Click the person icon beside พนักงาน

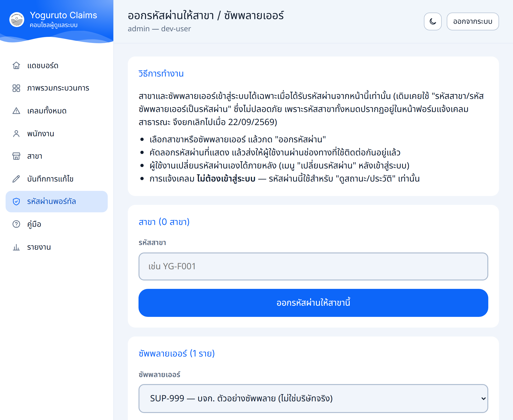(16, 133)
